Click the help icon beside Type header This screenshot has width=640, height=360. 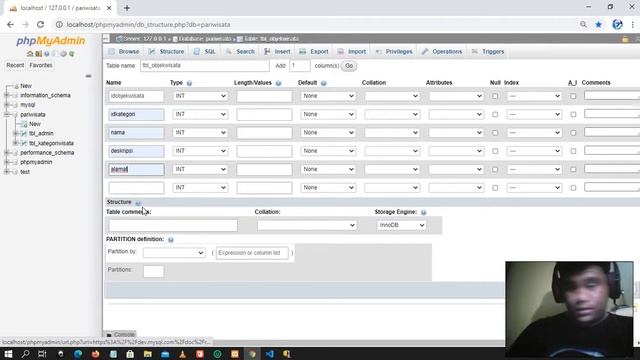point(189,83)
